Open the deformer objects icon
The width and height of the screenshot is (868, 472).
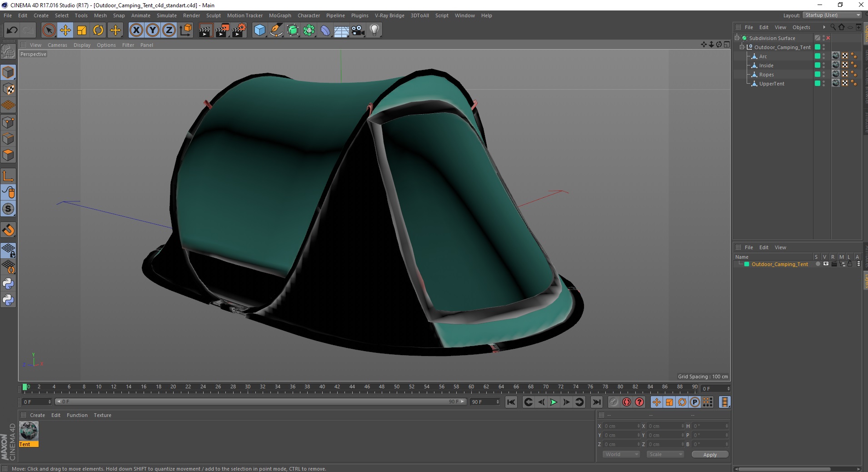[x=325, y=30]
